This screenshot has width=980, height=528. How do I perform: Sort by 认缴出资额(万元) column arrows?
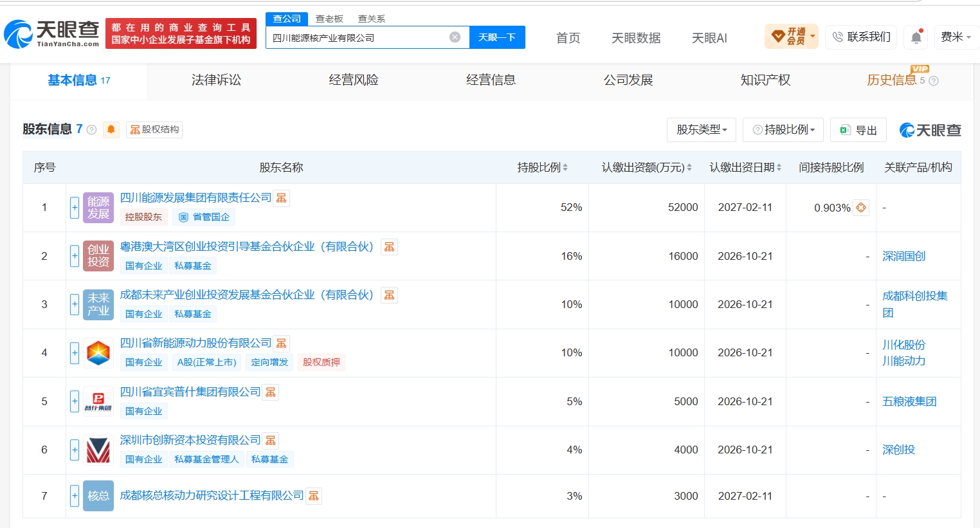[689, 168]
